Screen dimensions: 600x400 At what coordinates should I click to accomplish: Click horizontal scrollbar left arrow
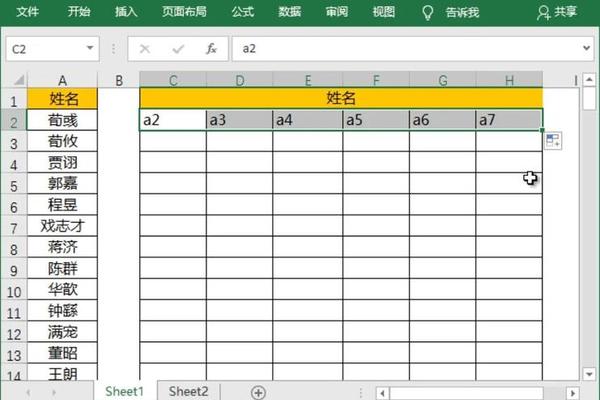coord(382,393)
